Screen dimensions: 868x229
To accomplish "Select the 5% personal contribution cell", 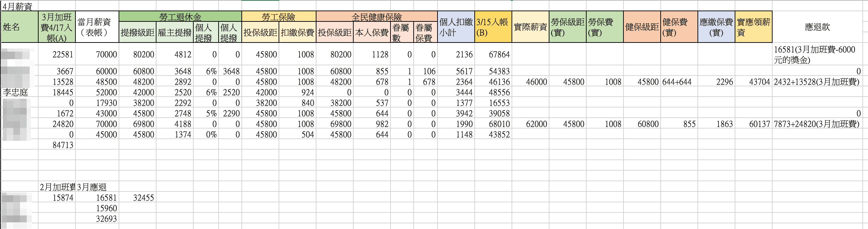I will [x=206, y=113].
